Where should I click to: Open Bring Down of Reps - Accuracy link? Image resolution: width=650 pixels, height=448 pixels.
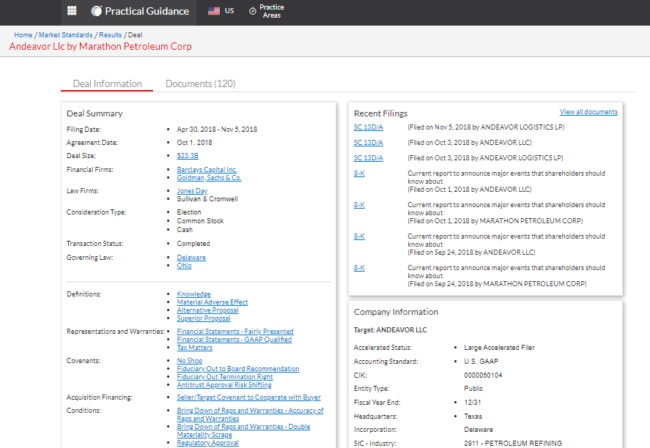[x=250, y=414]
